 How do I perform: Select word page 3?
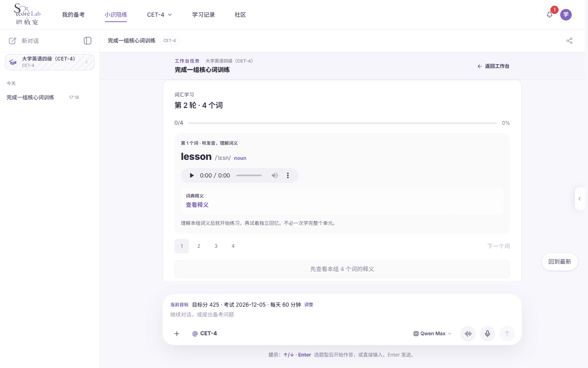tap(216, 246)
